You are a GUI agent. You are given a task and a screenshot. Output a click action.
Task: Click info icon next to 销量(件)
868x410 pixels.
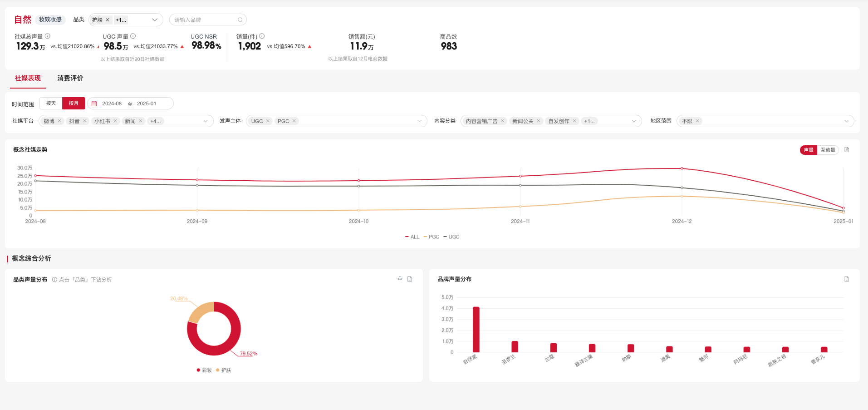[x=262, y=36]
